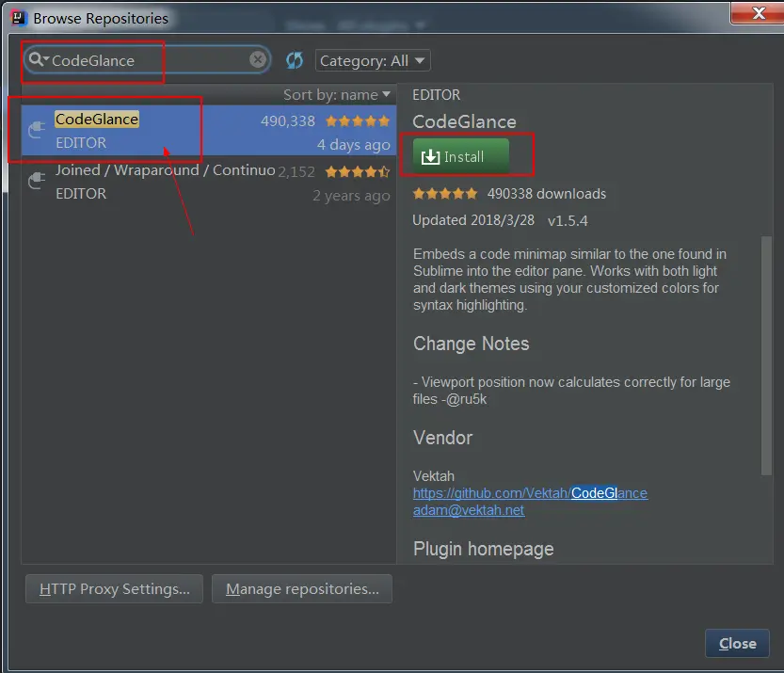Click the Joined / Wraparound plugin plug icon
Screen dimensions: 784x673
pos(37,181)
